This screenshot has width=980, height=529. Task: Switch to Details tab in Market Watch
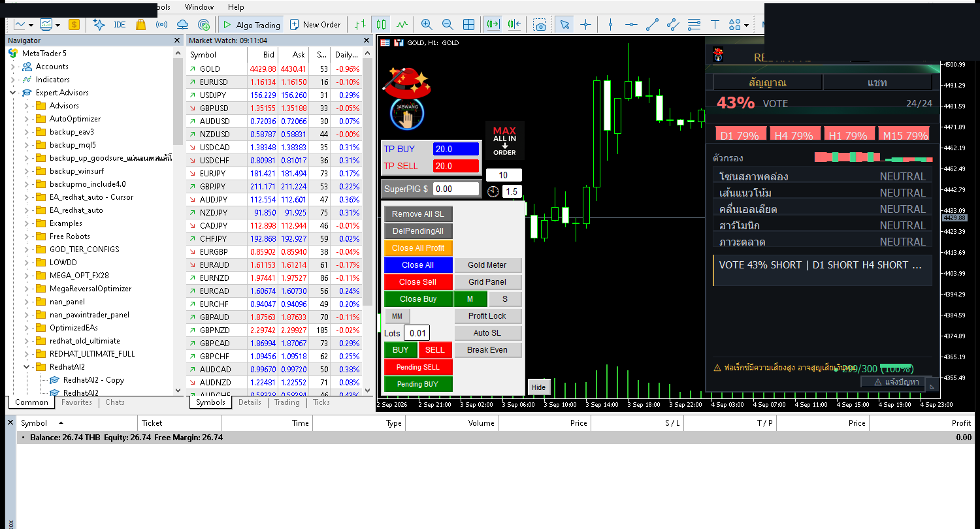(x=250, y=402)
